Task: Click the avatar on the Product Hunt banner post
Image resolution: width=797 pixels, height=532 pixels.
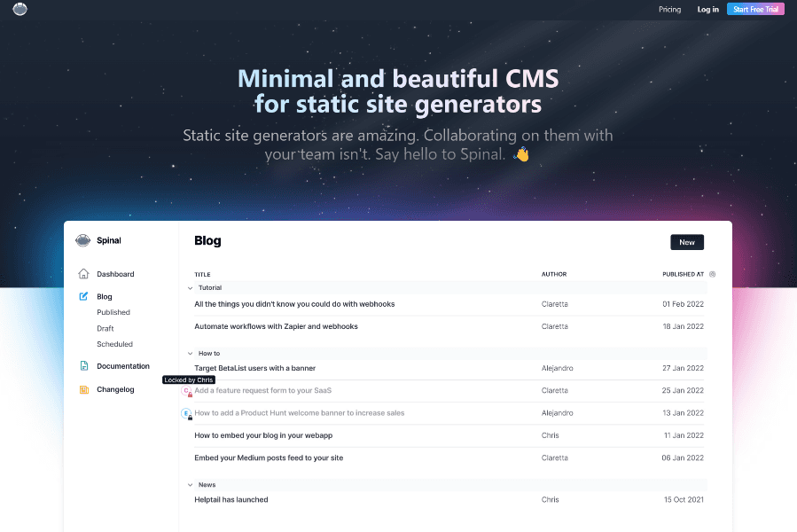Action: click(x=186, y=413)
